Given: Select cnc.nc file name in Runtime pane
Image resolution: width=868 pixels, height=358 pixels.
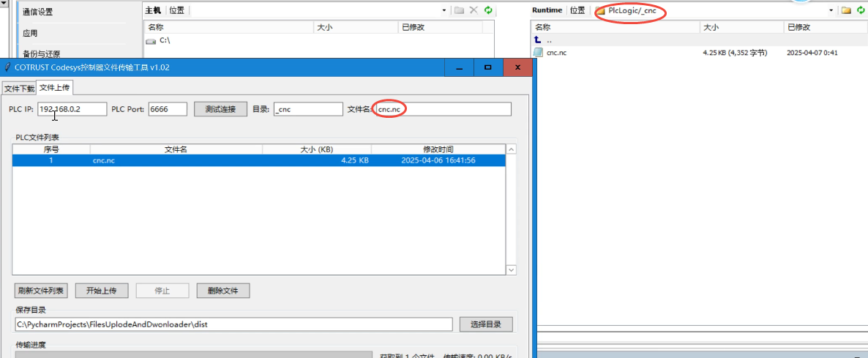Looking at the screenshot, I should coord(556,53).
